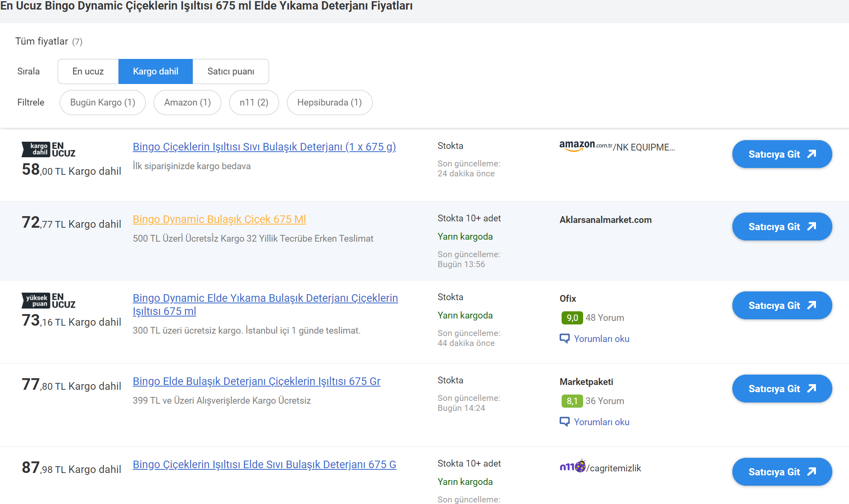Click the 36 Yorum count

pyautogui.click(x=605, y=401)
